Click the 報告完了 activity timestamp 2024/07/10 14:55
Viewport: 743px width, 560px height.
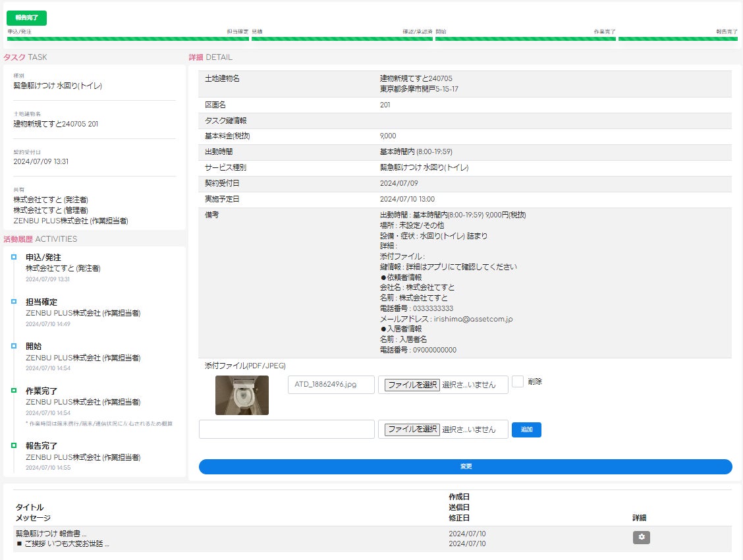(x=48, y=468)
